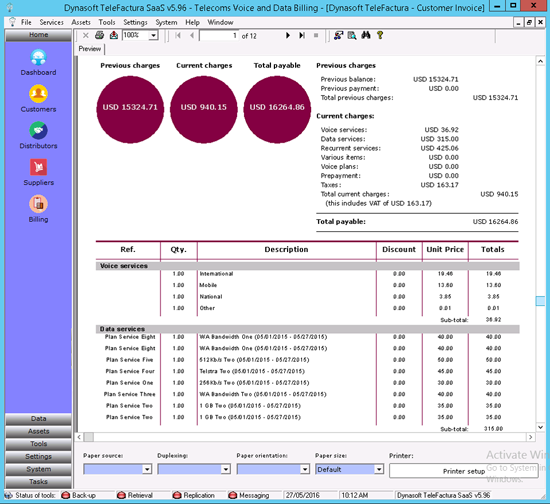Open the File menu
This screenshot has width=550, height=504.
pos(26,22)
